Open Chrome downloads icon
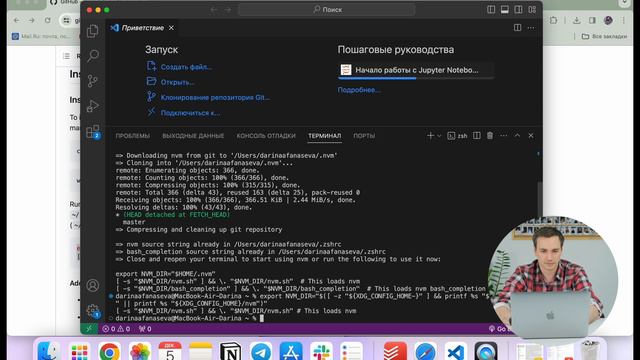 click(x=576, y=20)
